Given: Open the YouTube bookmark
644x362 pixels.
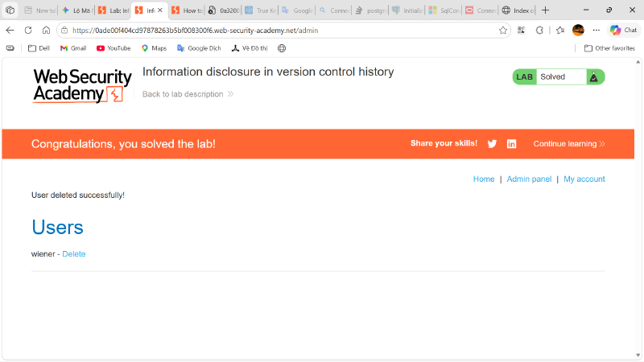Looking at the screenshot, I should [114, 48].
